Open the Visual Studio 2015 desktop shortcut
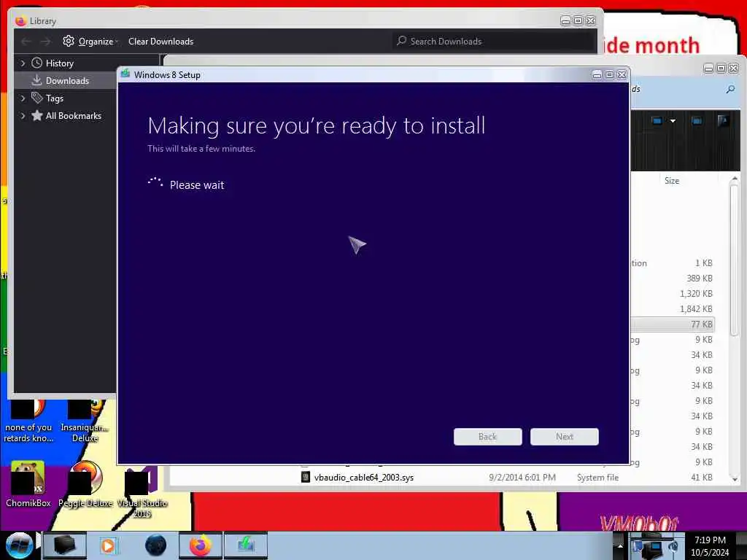 pos(142,493)
